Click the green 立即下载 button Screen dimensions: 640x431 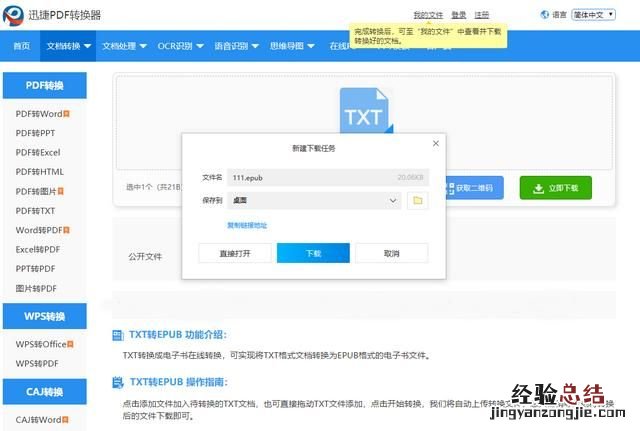(x=556, y=188)
